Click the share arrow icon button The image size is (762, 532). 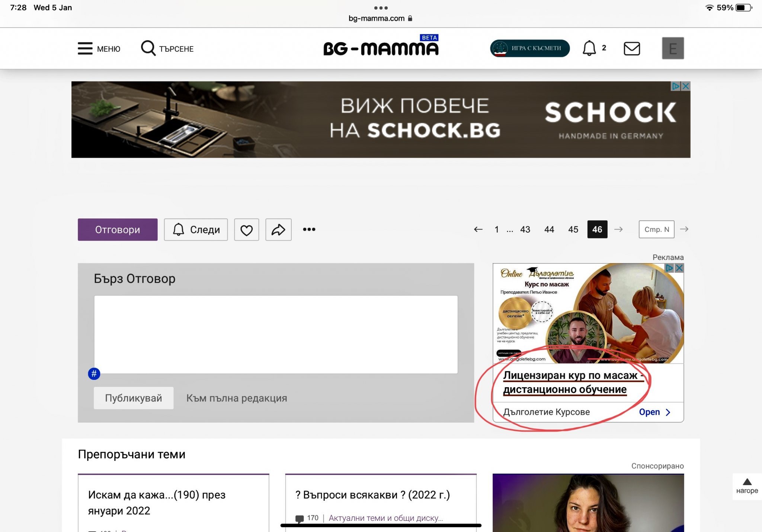point(278,230)
